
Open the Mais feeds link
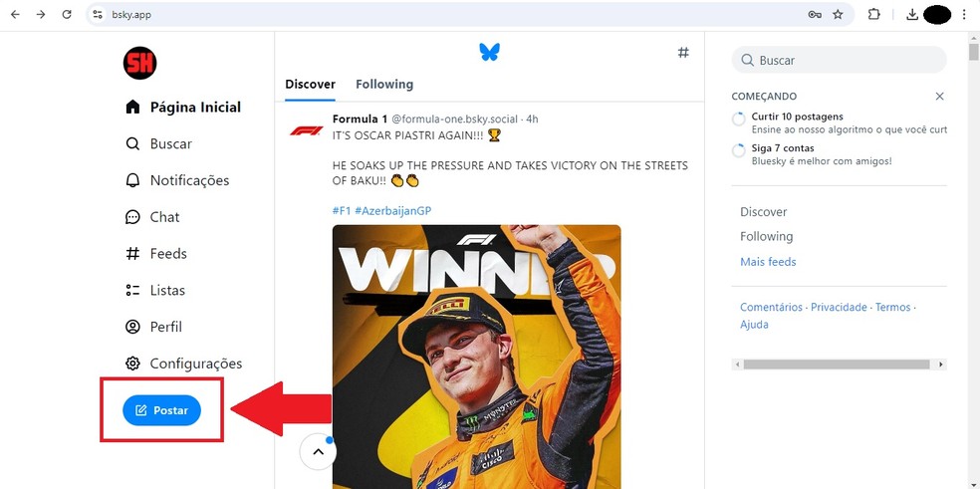click(768, 262)
